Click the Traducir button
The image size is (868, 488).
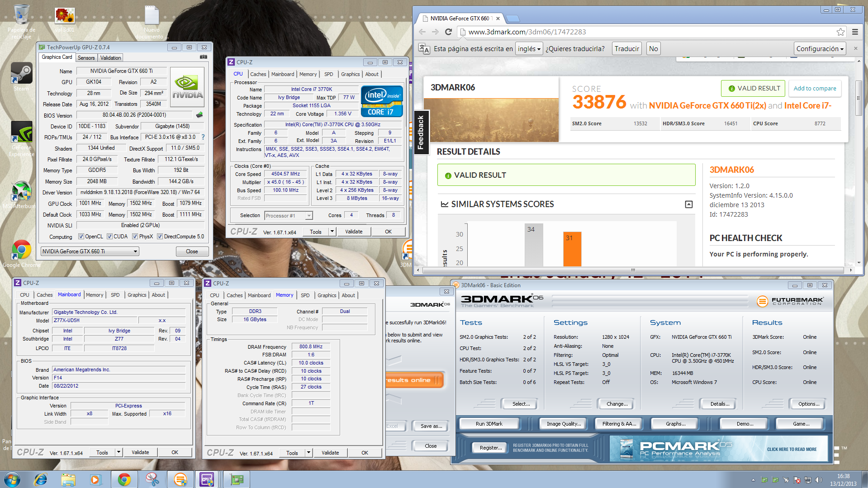(x=627, y=49)
